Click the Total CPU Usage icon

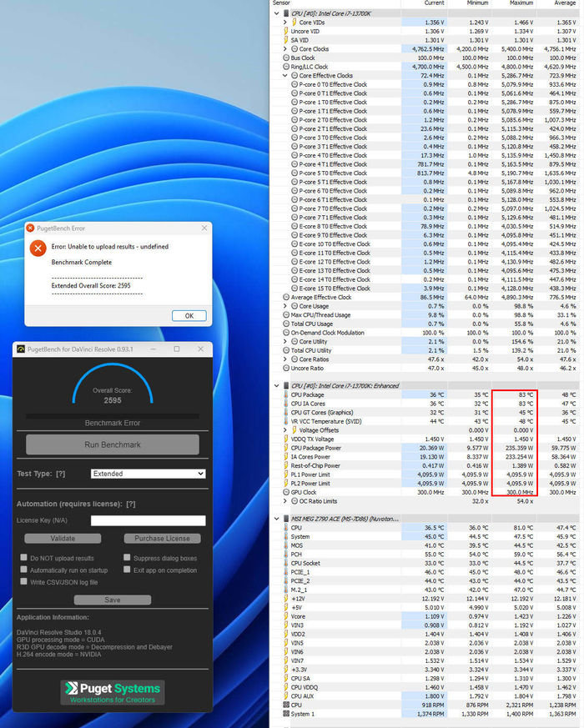click(x=286, y=324)
